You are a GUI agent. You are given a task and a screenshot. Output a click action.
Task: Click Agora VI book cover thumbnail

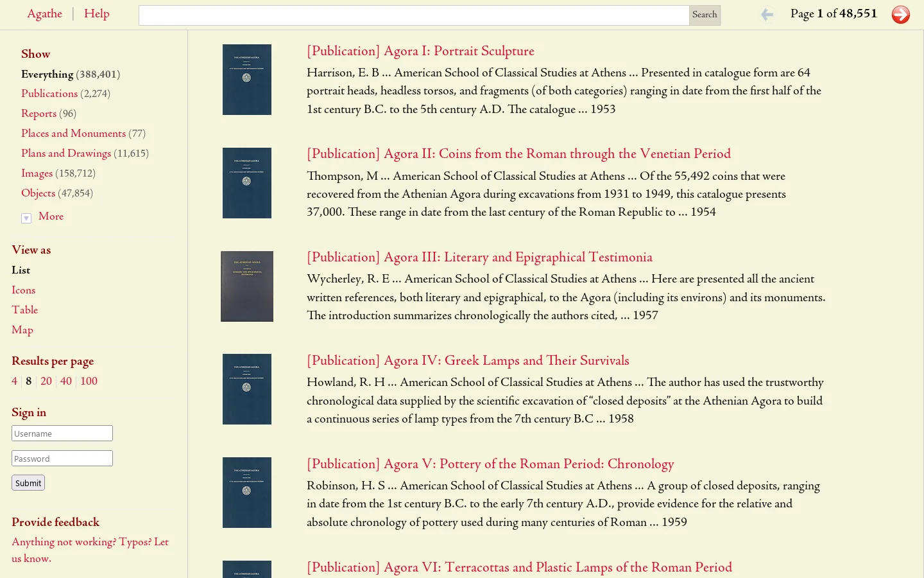point(247,570)
